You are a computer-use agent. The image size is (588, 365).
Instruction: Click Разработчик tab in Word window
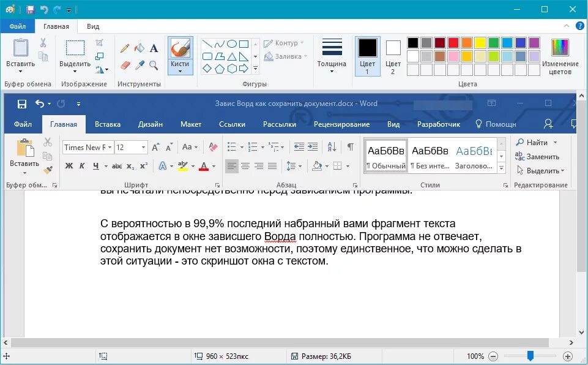tap(438, 124)
